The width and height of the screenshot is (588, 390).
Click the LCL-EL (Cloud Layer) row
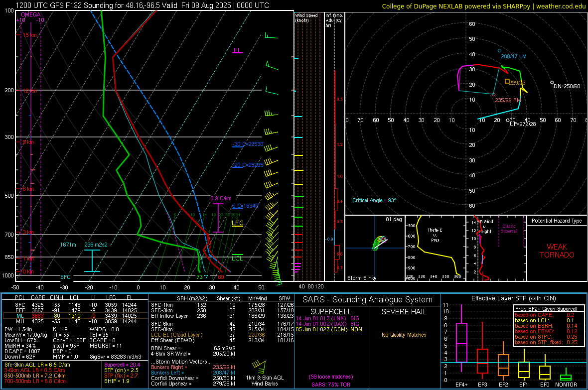(x=222, y=335)
